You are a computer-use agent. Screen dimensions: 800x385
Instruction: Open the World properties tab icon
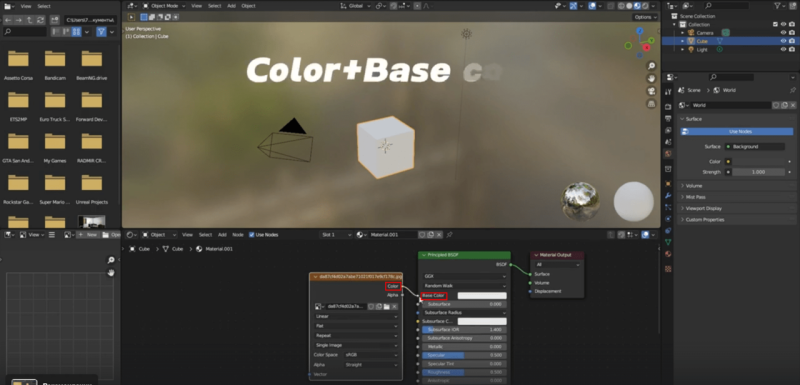[x=668, y=153]
